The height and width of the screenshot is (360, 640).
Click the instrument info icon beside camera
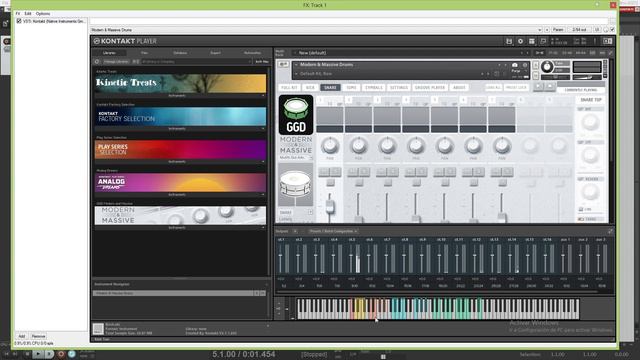[x=525, y=65]
